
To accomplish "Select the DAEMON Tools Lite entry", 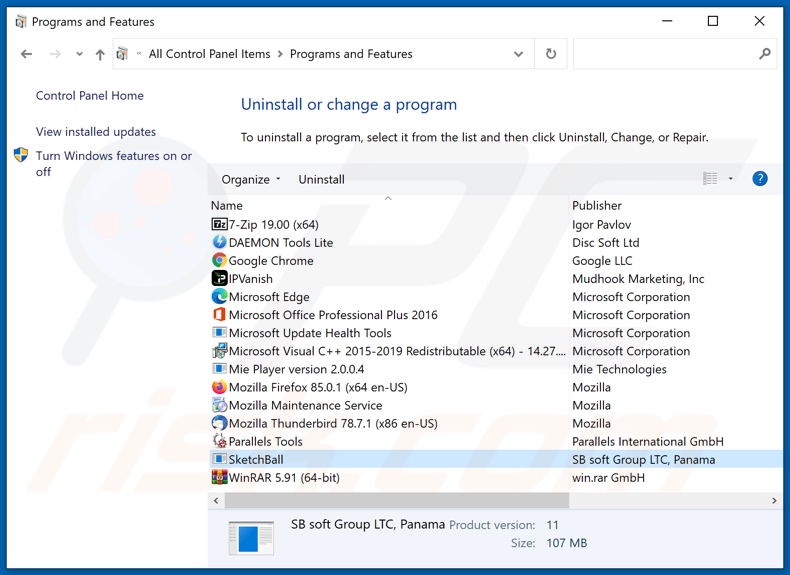I will click(x=281, y=242).
